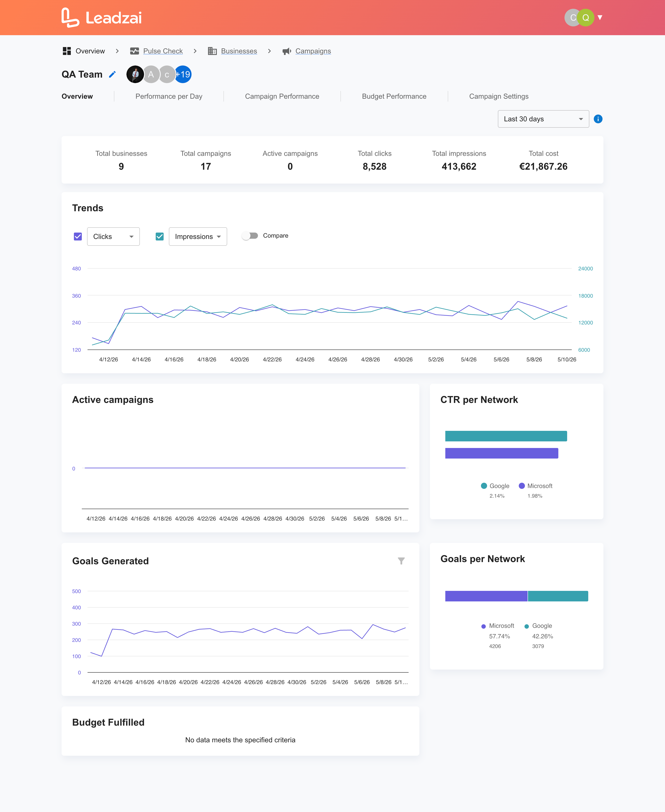Click the team member photo avatar

click(135, 74)
